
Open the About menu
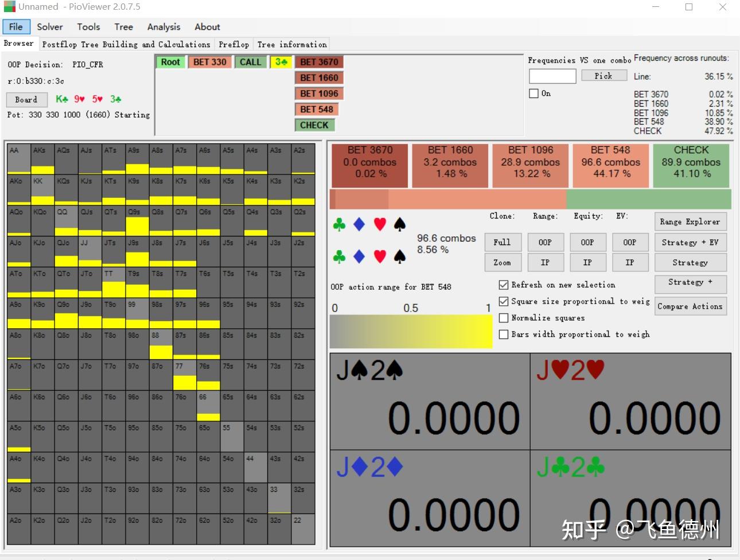pyautogui.click(x=207, y=27)
